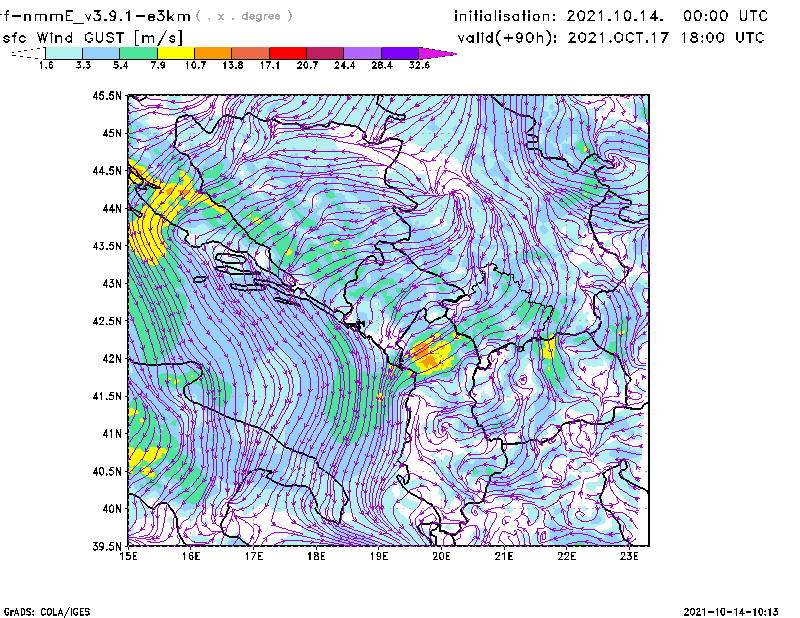
Task: Click the magenta arrow legend tip
Action: (437, 53)
